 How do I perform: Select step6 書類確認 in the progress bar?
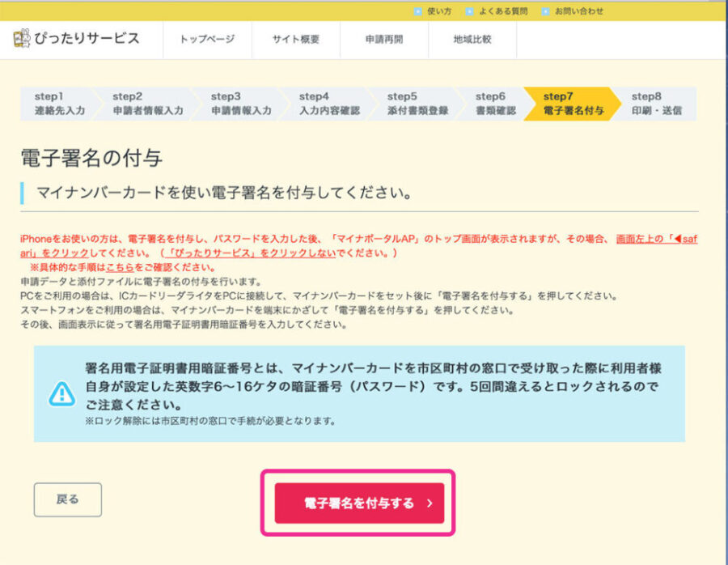pos(495,104)
